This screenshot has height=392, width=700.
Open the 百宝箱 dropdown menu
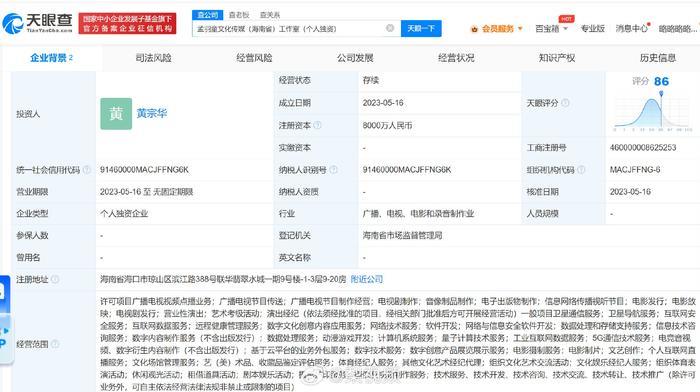click(551, 29)
